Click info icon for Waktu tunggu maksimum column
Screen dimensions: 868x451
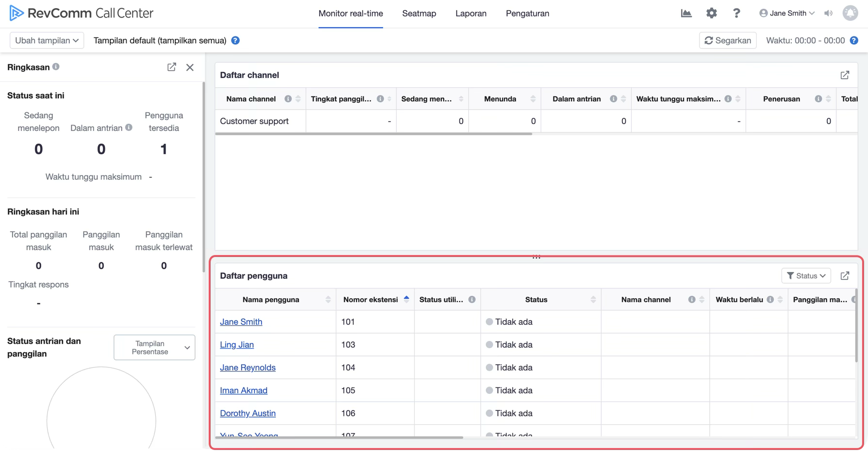click(x=728, y=99)
